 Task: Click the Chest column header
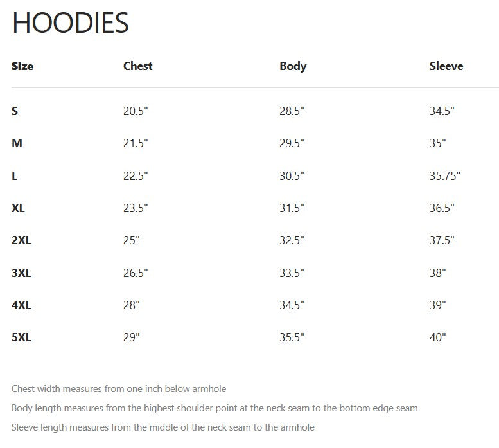tap(137, 66)
